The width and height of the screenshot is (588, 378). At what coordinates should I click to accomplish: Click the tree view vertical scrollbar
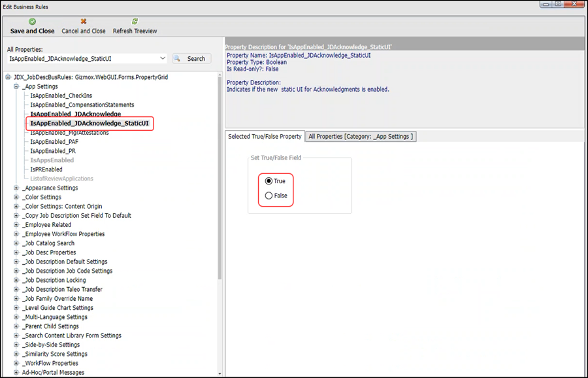click(x=220, y=196)
